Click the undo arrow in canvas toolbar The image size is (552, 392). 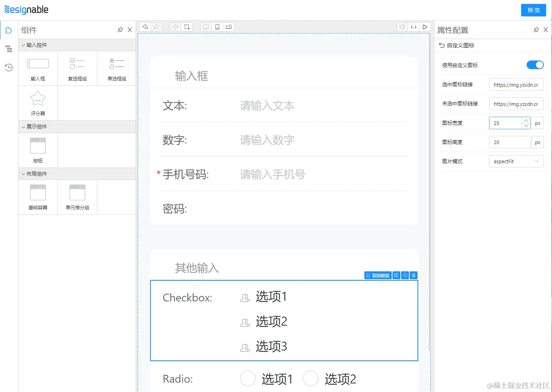pyautogui.click(x=144, y=27)
